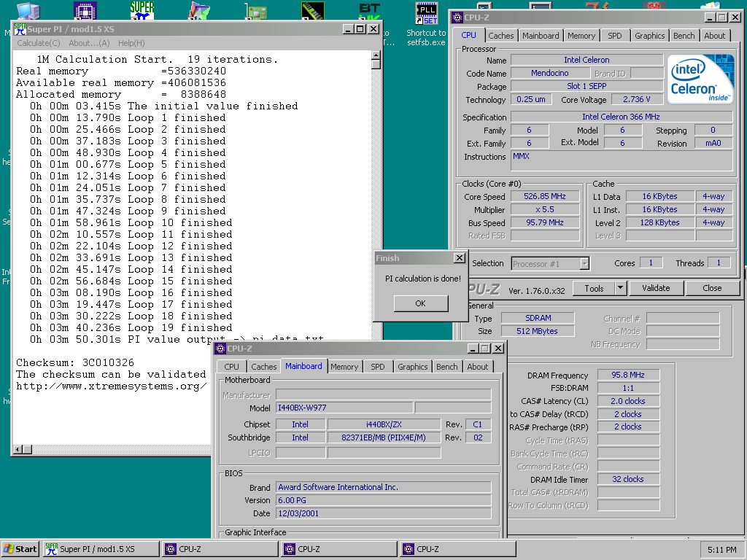Open the Start menu
The height and width of the screenshot is (560, 747).
[20, 549]
